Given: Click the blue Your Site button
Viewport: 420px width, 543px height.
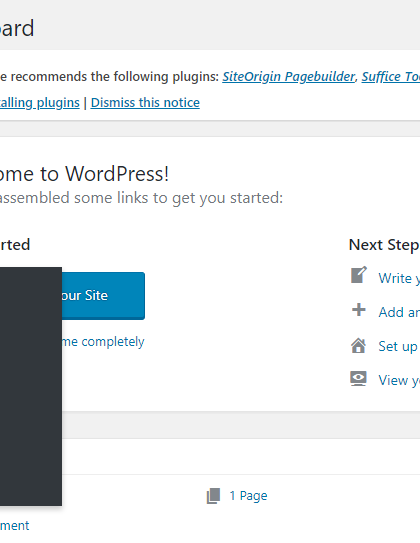Looking at the screenshot, I should 103,296.
